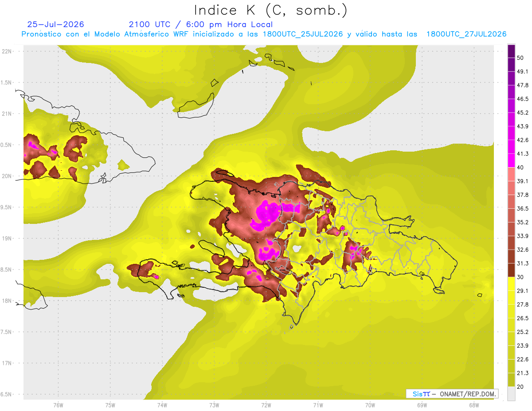The height and width of the screenshot is (411, 532).
Task: Click the "50" value on the color scale
Action: tap(521, 58)
